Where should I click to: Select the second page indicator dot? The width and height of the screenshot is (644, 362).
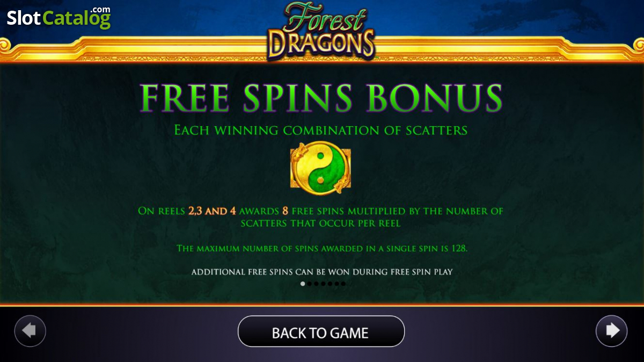[309, 284]
